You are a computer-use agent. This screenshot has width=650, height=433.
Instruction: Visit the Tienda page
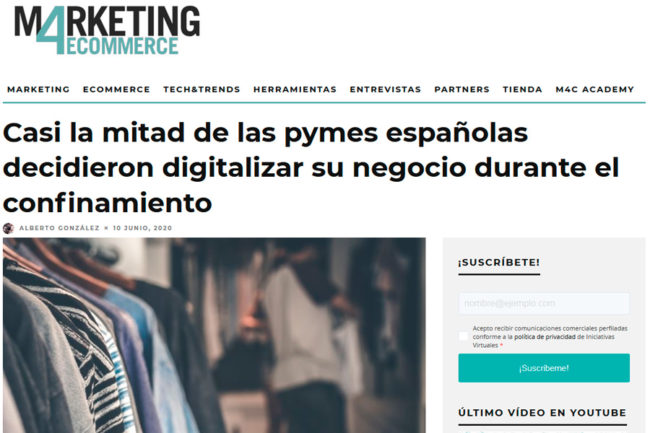pyautogui.click(x=522, y=90)
